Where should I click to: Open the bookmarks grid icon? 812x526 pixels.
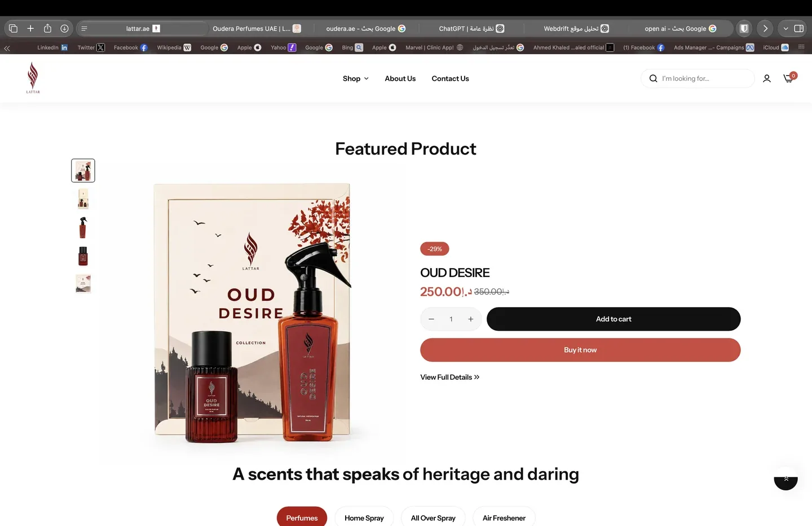pyautogui.click(x=801, y=47)
